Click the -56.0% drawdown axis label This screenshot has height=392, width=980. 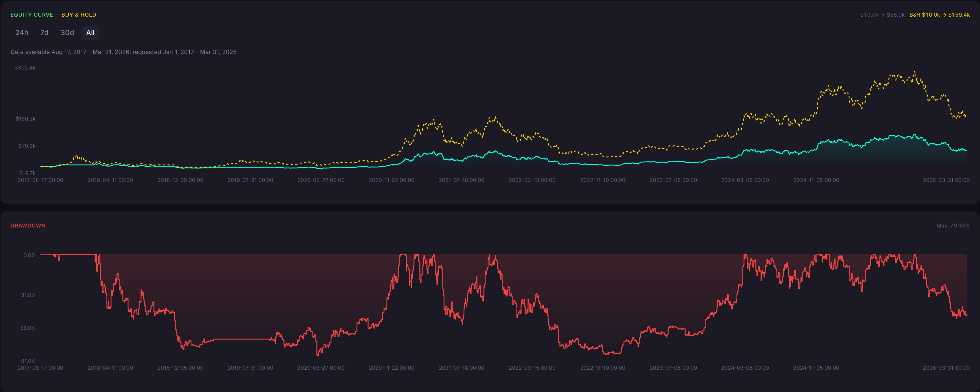pos(27,328)
